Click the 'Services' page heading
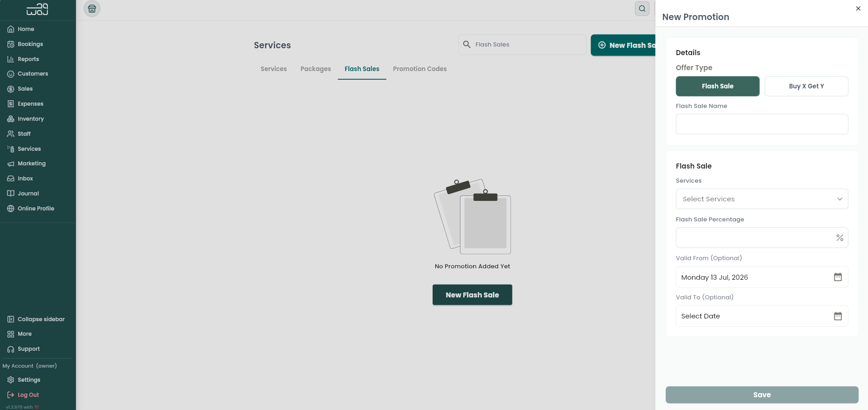This screenshot has height=410, width=868. [x=272, y=45]
